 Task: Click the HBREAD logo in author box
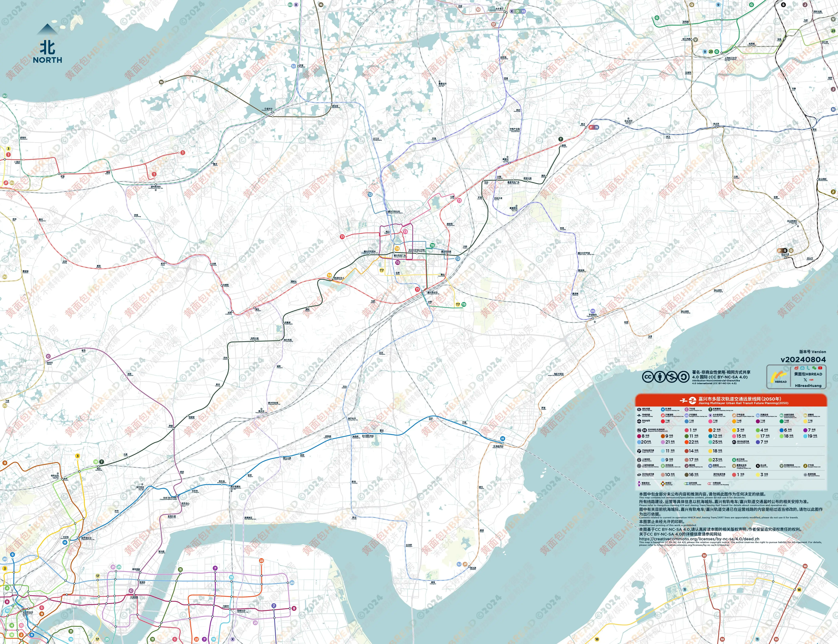[x=779, y=377]
